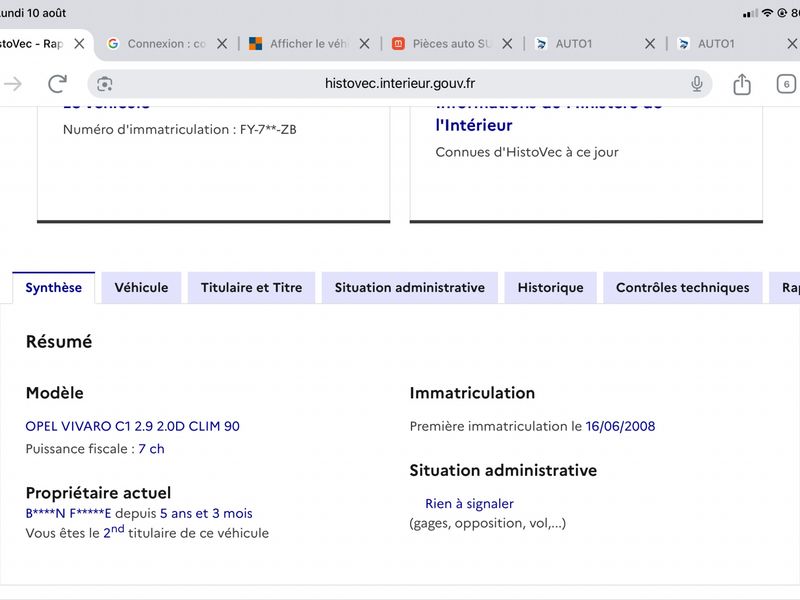The image size is (800, 600).
Task: Activate voice search microphone icon
Action: click(x=696, y=84)
